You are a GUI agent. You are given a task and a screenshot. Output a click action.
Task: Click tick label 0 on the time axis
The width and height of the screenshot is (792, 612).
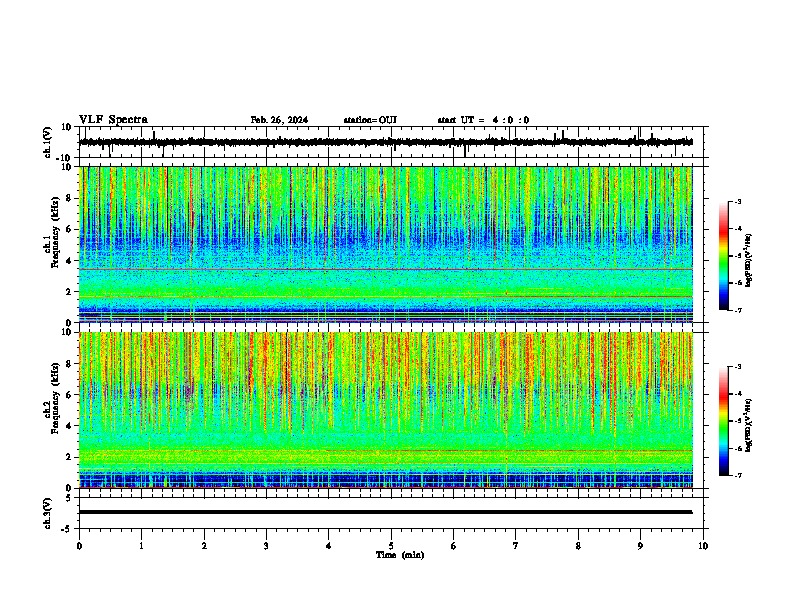click(x=79, y=546)
